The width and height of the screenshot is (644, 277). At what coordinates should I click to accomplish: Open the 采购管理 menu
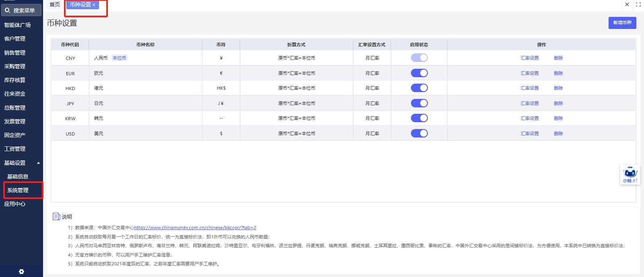[x=14, y=66]
